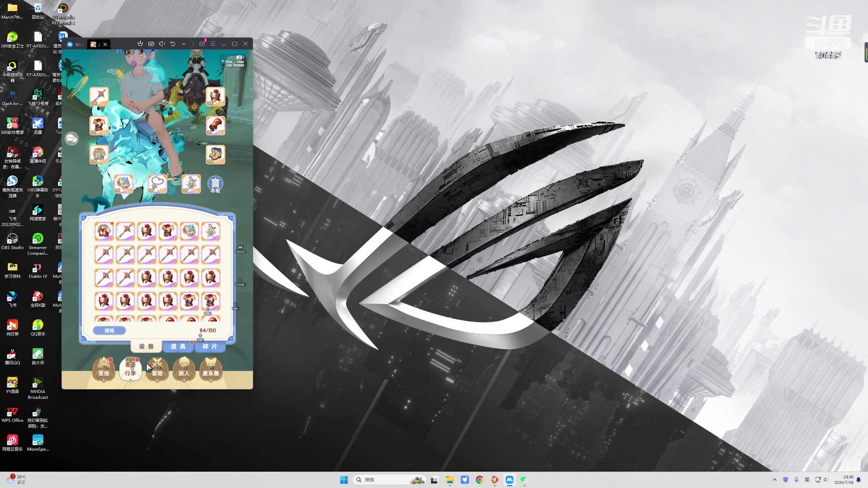This screenshot has height=488, width=868.
Task: Select equipped sword slot 12阶 +194
Action: pyautogui.click(x=99, y=97)
